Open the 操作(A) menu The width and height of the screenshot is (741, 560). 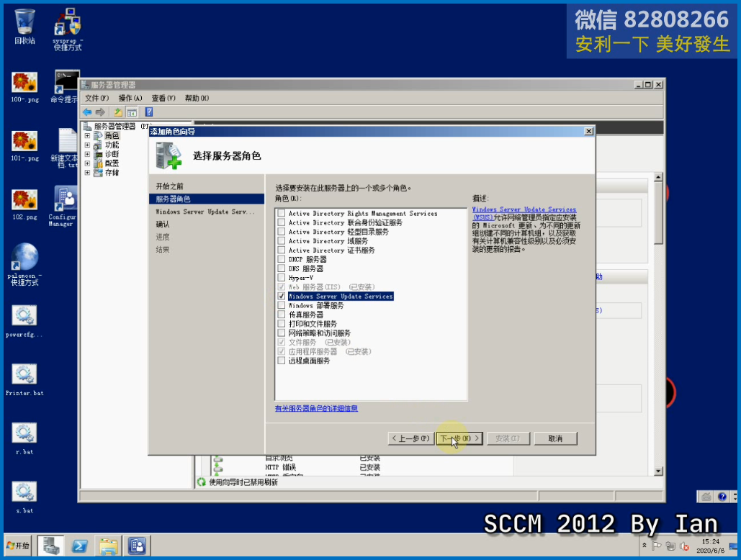[130, 98]
